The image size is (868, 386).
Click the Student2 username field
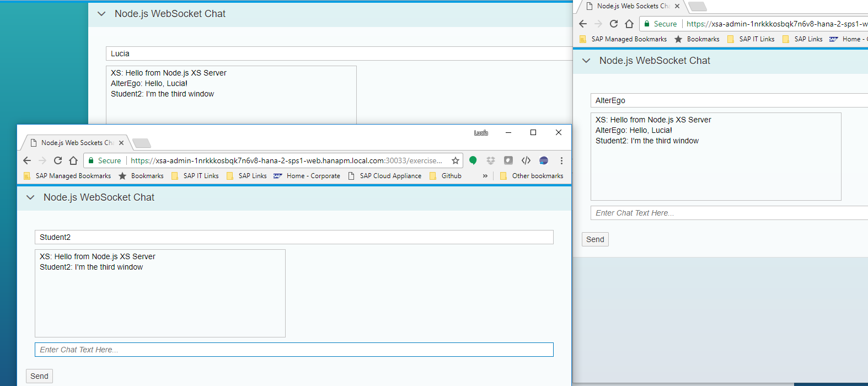point(294,237)
